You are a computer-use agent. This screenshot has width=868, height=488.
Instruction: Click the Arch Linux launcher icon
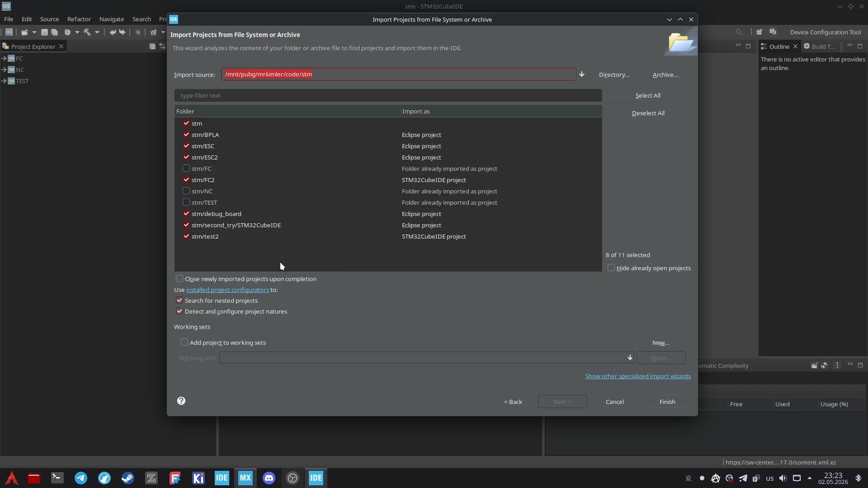coord(12,478)
